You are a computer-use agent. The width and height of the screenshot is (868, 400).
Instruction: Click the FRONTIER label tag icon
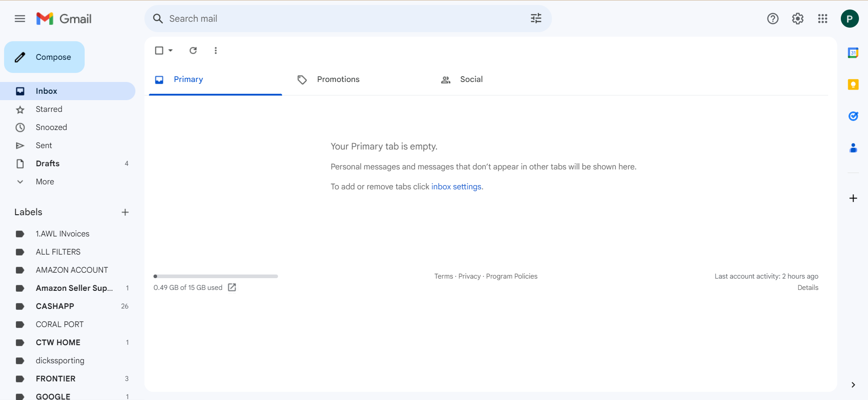pos(20,379)
